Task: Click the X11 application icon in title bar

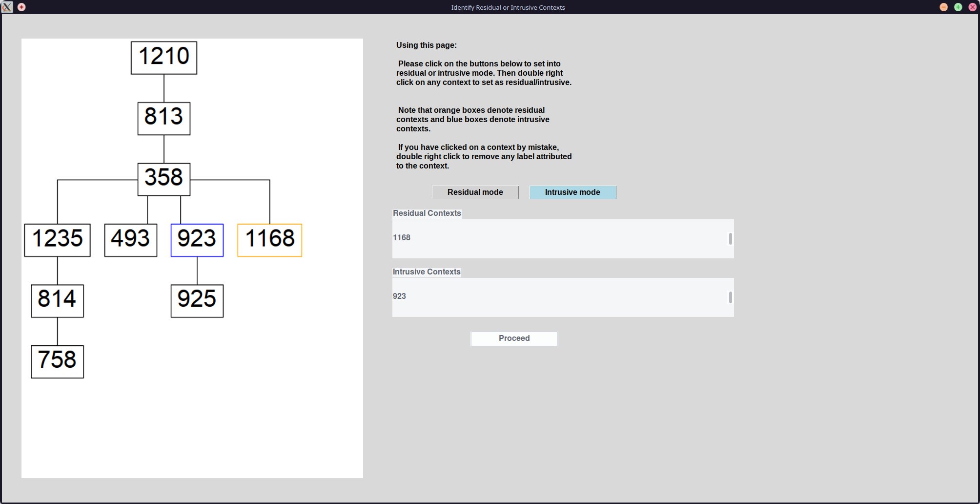Action: tap(7, 7)
